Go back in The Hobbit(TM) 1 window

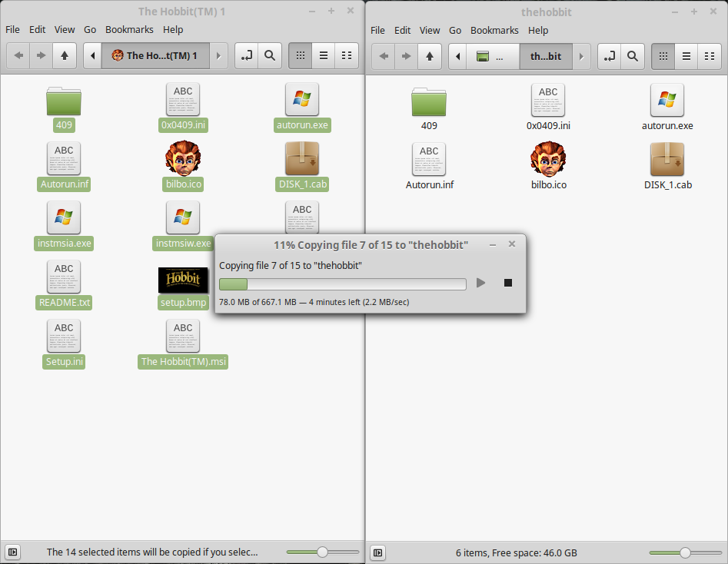pos(18,55)
